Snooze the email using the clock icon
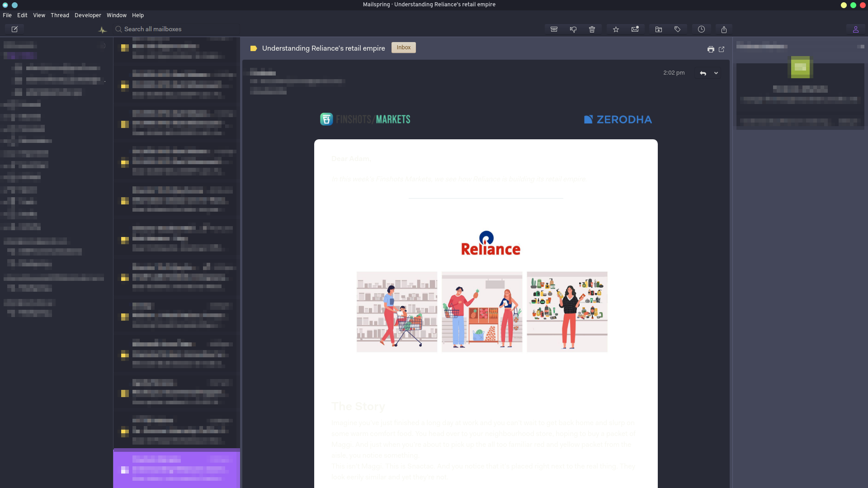 pyautogui.click(x=701, y=29)
